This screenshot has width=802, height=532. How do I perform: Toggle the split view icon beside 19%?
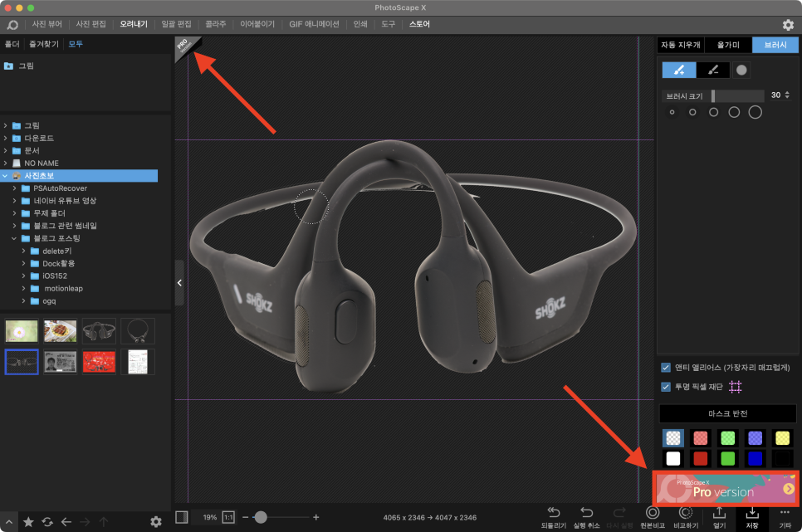[182, 517]
